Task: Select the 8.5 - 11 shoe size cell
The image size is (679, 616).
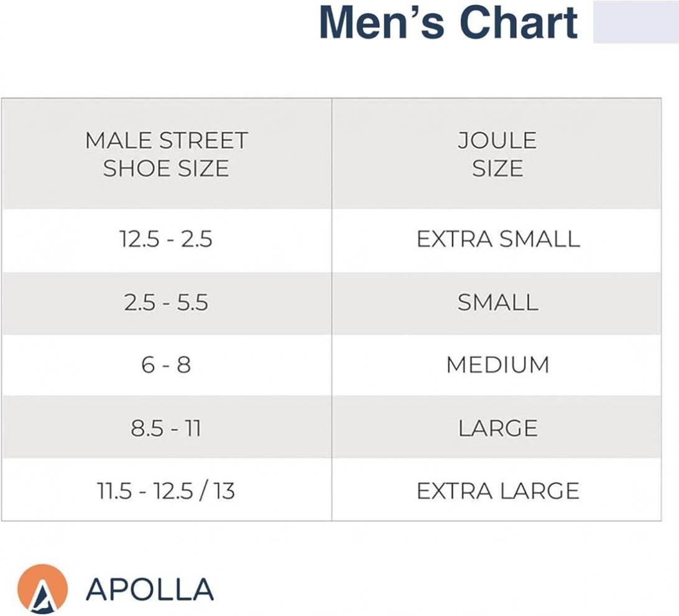Action: [166, 428]
